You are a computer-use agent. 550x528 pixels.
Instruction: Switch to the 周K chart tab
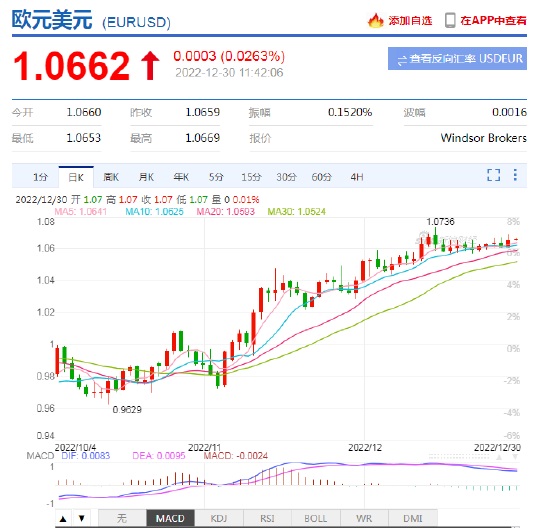pyautogui.click(x=111, y=177)
